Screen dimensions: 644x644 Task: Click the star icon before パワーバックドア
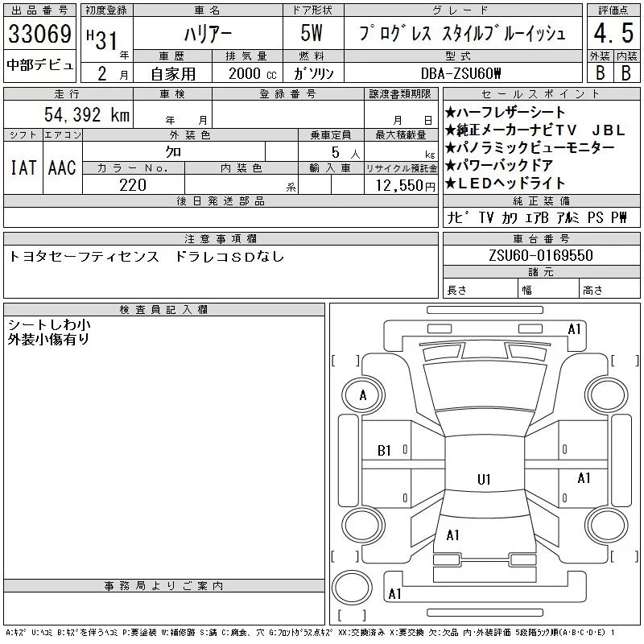pos(451,166)
